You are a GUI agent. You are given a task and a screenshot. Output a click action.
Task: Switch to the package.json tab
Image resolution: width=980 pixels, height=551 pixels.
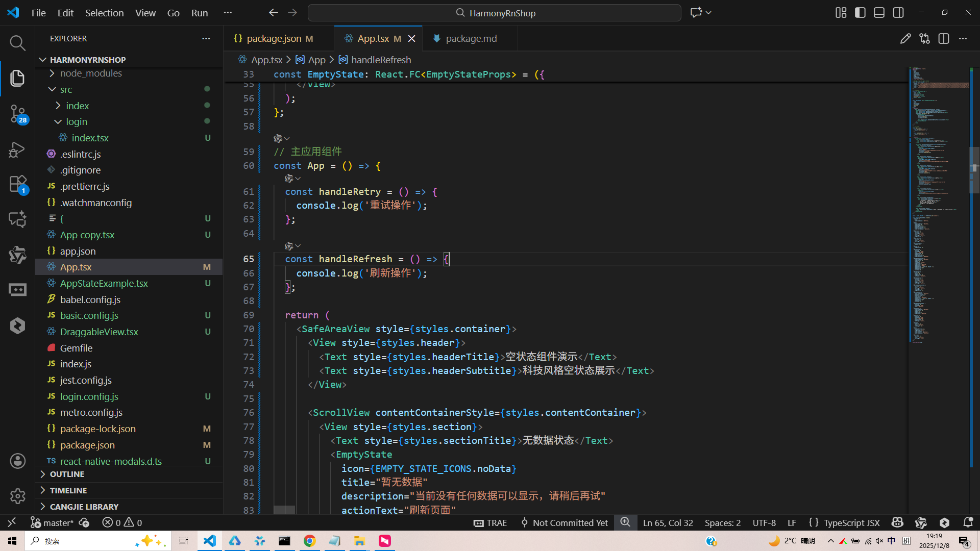coord(274,39)
